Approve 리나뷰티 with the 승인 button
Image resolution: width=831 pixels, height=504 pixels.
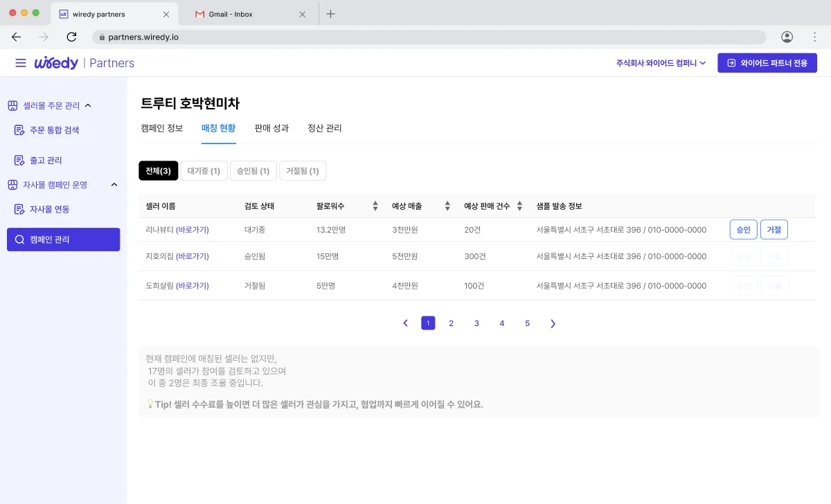pos(743,229)
